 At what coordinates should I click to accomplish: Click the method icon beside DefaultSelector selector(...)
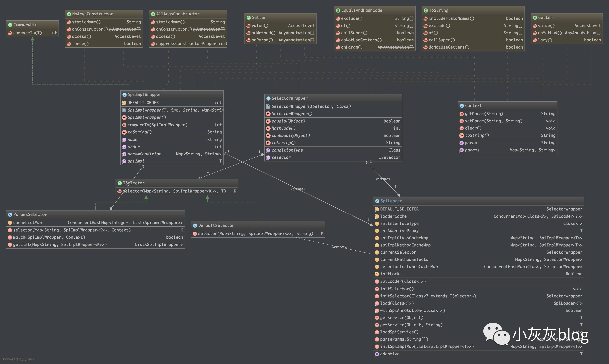pos(195,234)
